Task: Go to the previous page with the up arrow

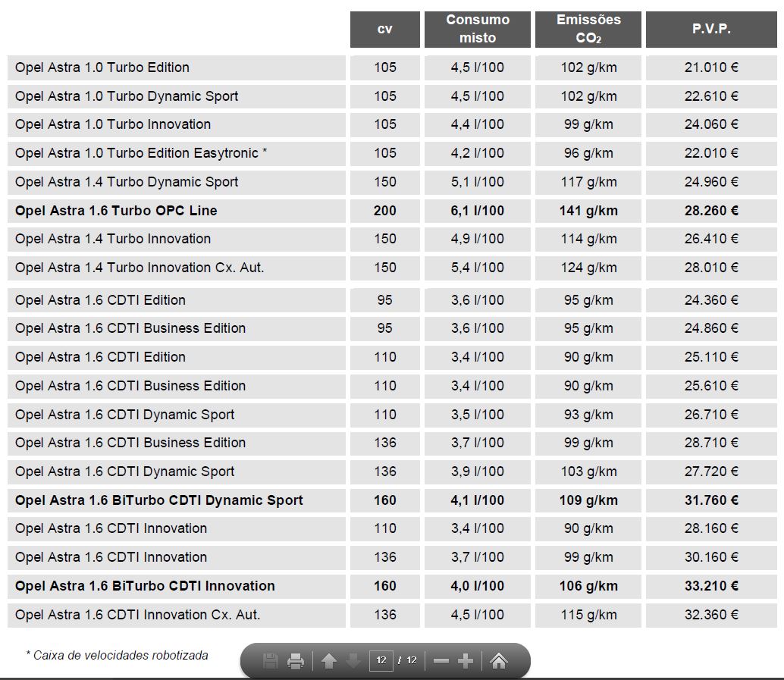Action: (328, 661)
